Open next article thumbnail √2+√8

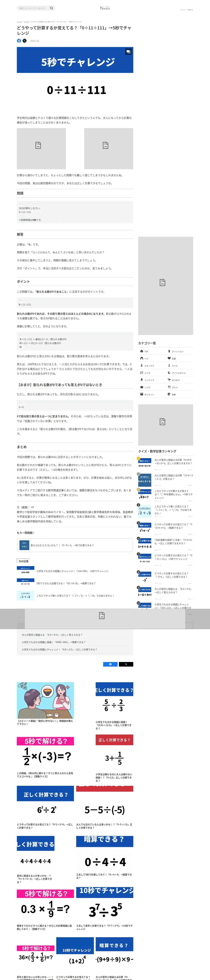pos(26,595)
